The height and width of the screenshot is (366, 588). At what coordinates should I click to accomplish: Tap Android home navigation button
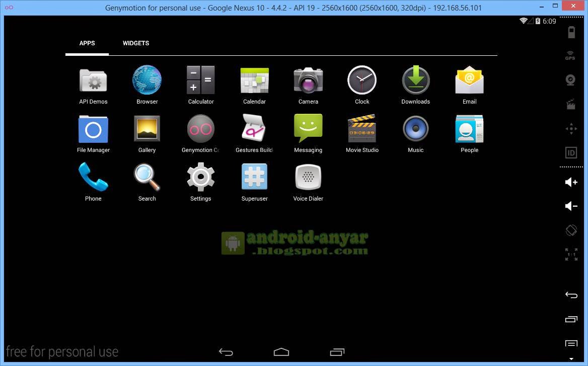[281, 352]
